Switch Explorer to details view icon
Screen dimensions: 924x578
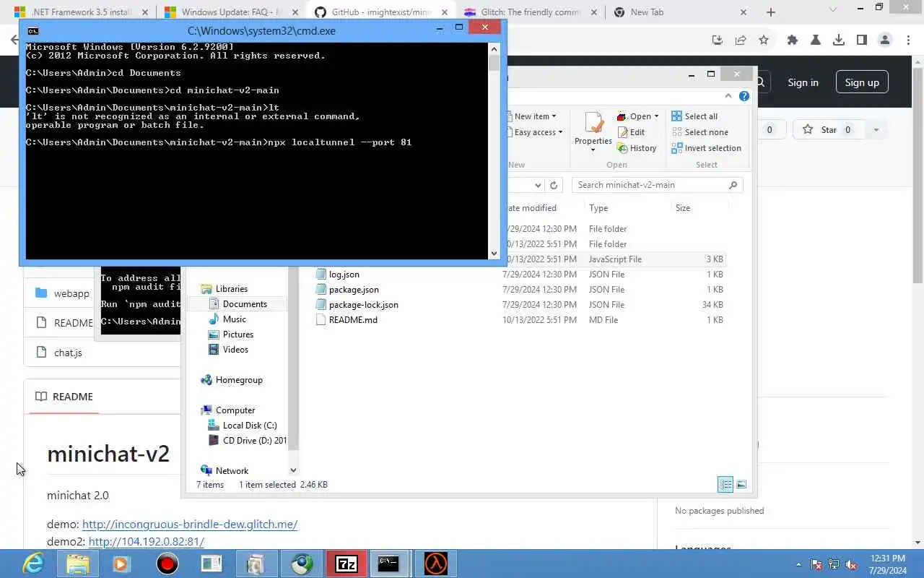725,484
